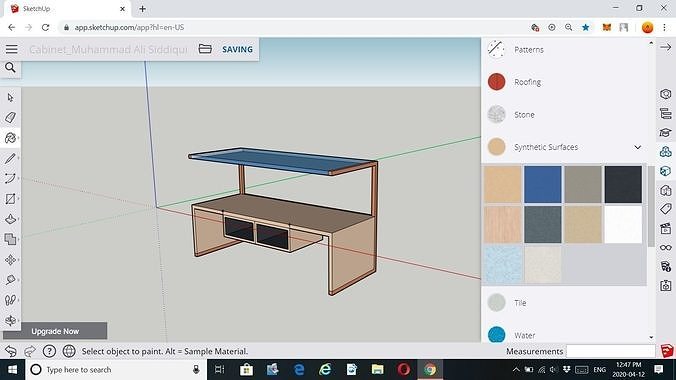Open the Components panel icon
The height and width of the screenshot is (380, 676).
pos(666,151)
